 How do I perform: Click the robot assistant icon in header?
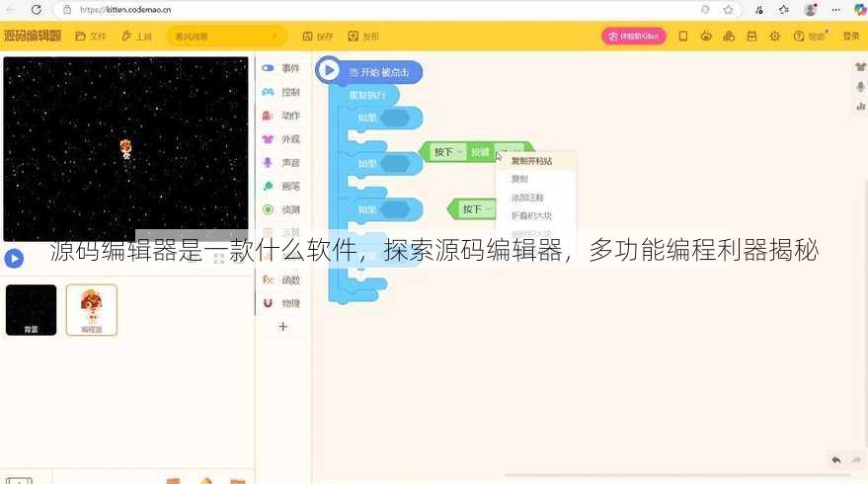tap(706, 36)
